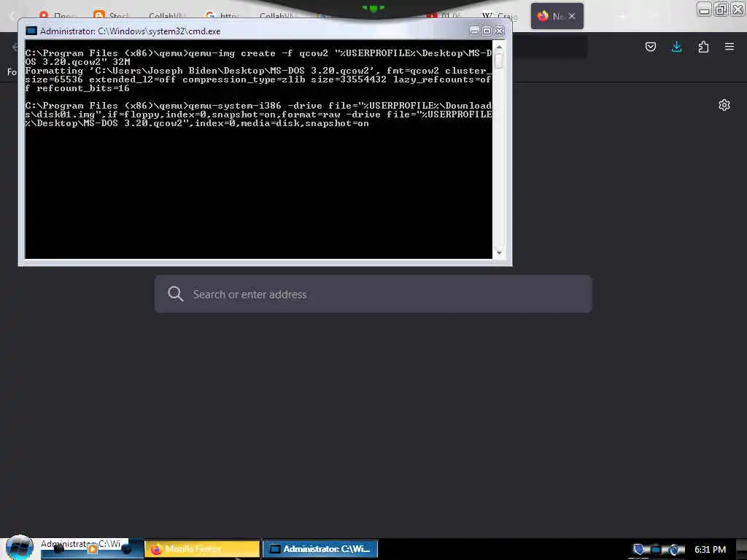Minimize the cmd.exe window
Screen dimensions: 747x560
coord(474,31)
